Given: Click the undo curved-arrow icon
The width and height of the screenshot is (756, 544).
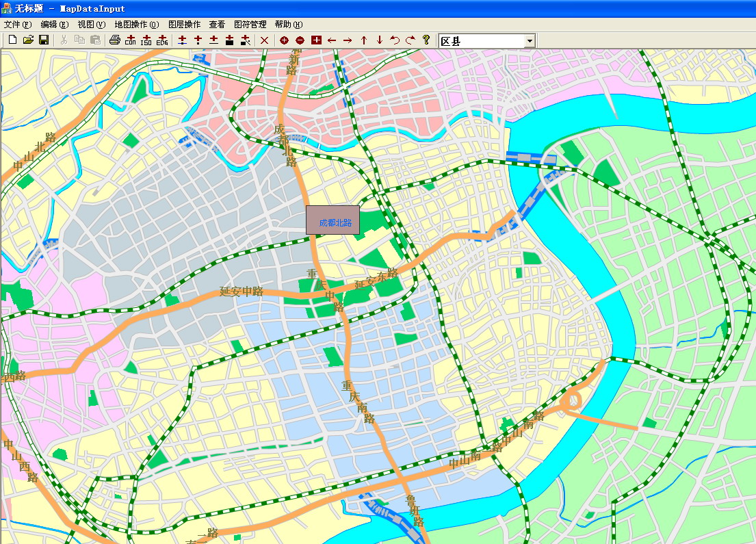Looking at the screenshot, I should [395, 40].
